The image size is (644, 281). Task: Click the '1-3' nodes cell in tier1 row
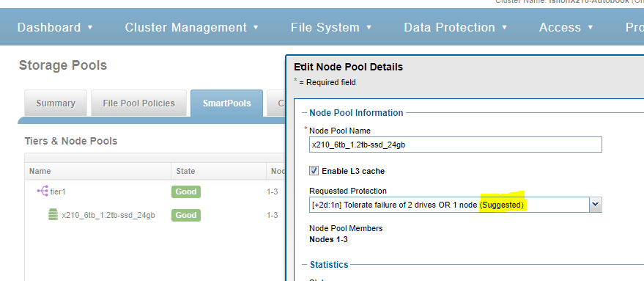(273, 191)
